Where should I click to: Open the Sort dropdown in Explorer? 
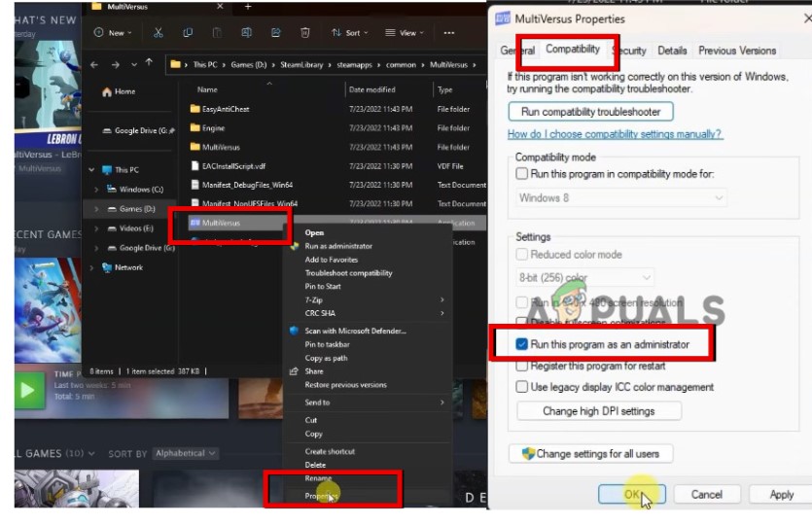(350, 33)
